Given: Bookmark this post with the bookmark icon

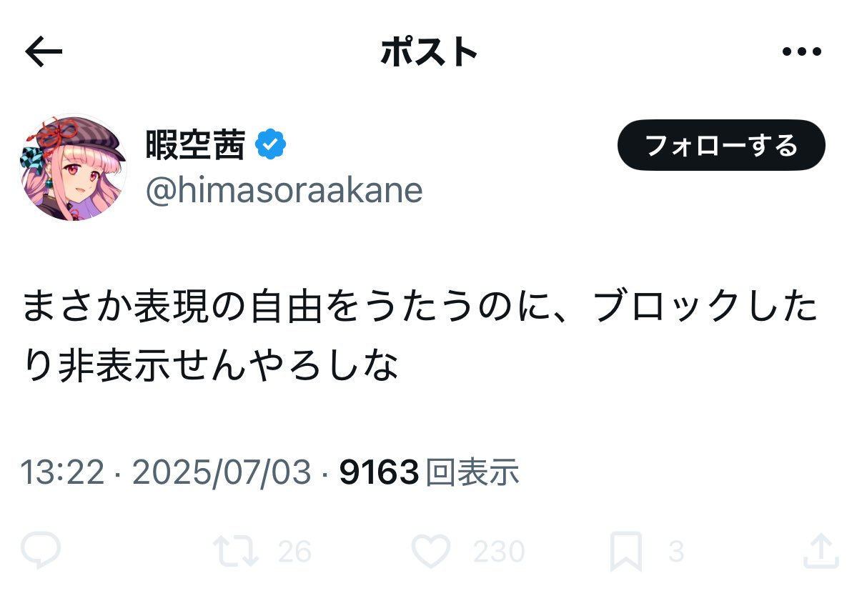Looking at the screenshot, I should [x=625, y=552].
